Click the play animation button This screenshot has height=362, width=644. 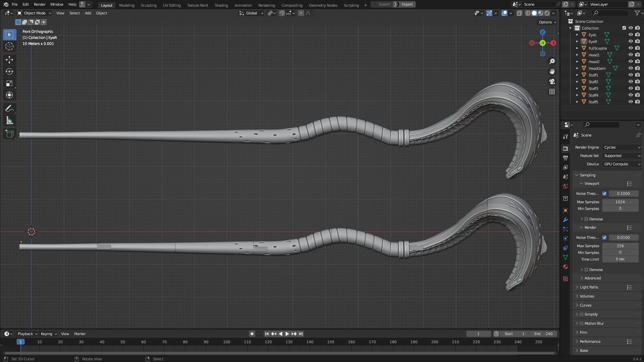coord(287,334)
